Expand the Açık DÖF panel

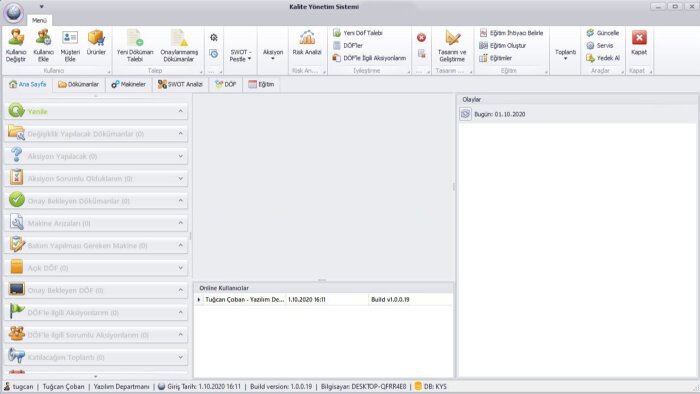(180, 268)
